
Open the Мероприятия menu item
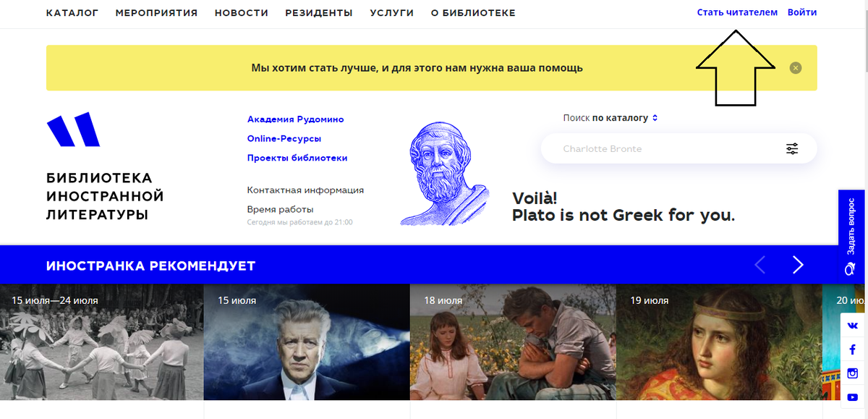[x=156, y=13]
